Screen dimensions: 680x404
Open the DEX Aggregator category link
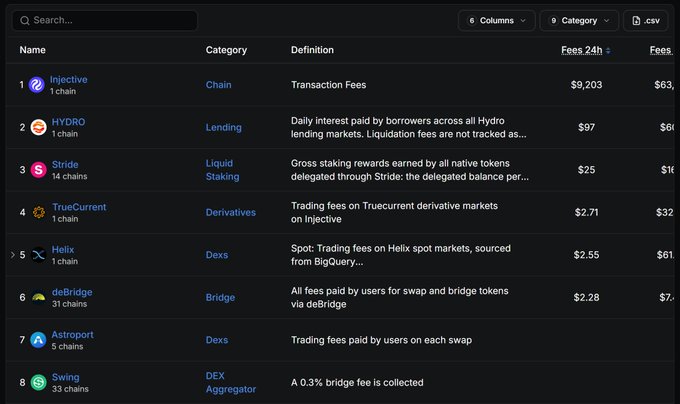point(231,382)
